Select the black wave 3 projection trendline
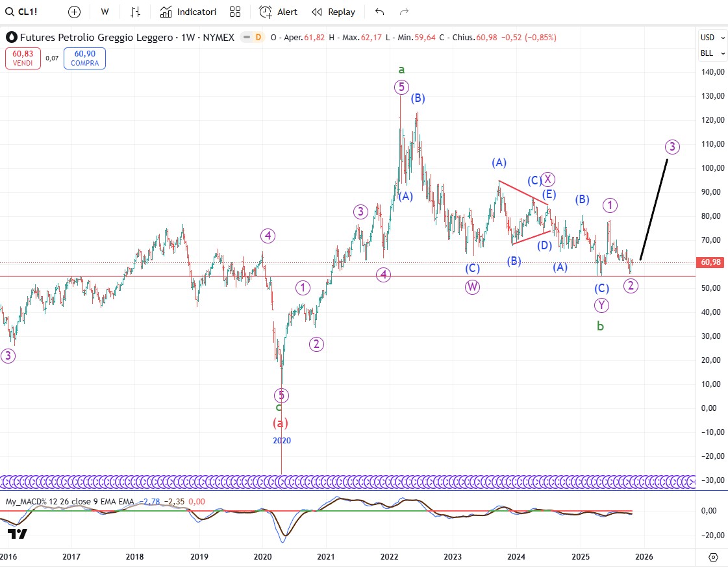The image size is (728, 568). point(654,209)
